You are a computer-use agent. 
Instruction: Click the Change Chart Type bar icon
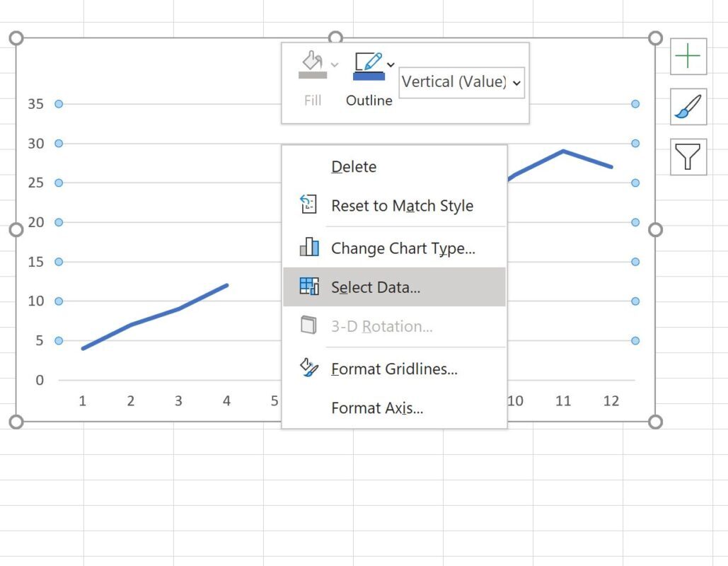coord(308,248)
